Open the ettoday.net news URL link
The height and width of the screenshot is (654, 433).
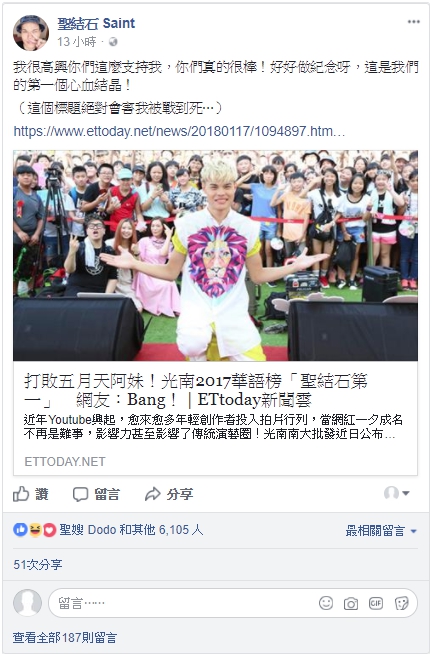click(x=179, y=131)
